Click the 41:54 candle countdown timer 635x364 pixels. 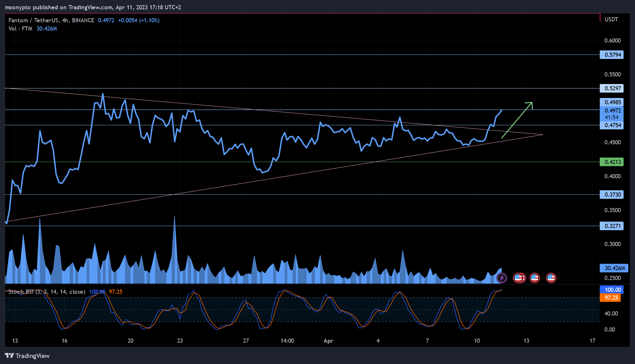point(612,117)
